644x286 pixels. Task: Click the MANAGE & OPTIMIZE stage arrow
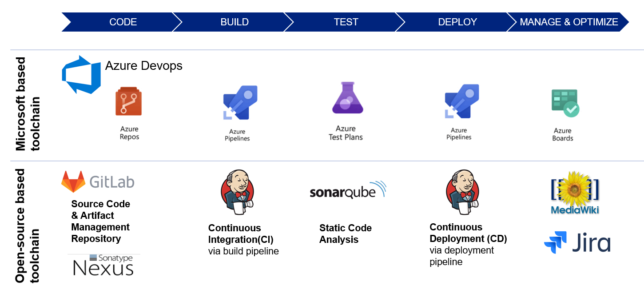[568, 22]
